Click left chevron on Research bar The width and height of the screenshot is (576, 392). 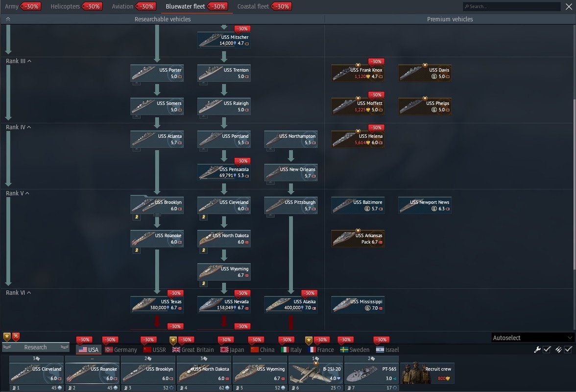click(x=7, y=347)
